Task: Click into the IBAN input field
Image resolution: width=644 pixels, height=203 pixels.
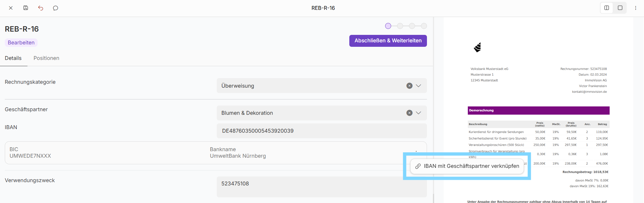Action: click(x=321, y=131)
